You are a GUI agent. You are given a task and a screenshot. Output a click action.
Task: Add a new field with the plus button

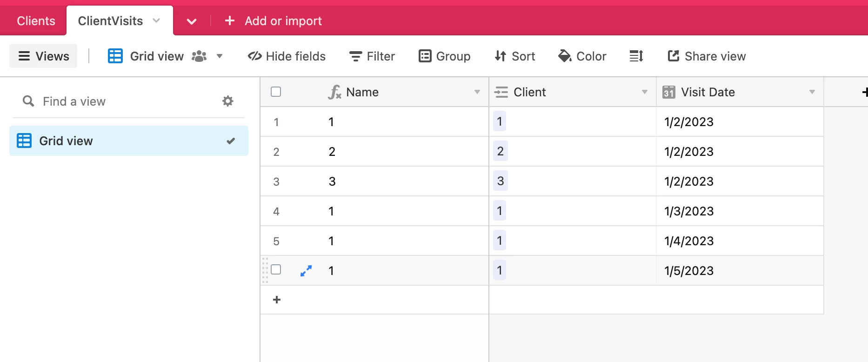[x=865, y=92]
